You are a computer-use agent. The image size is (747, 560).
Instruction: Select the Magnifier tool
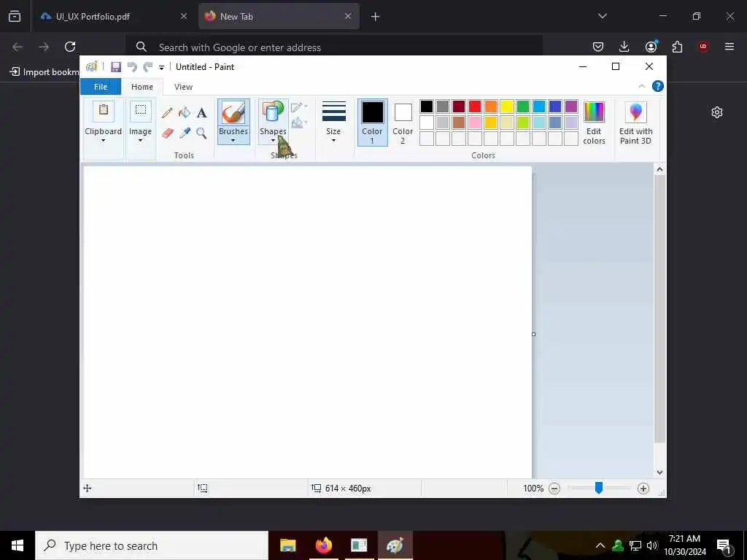coord(201,133)
